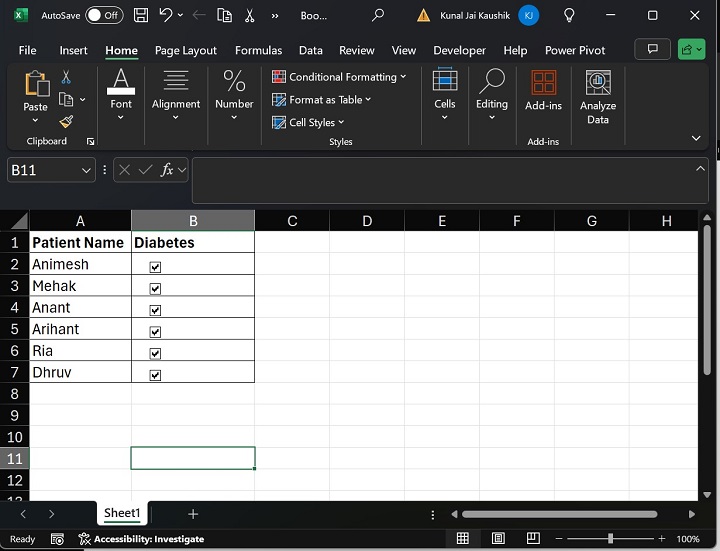This screenshot has height=551, width=720.
Task: Expand the Conditional Formatting dropdown
Action: coord(340,77)
